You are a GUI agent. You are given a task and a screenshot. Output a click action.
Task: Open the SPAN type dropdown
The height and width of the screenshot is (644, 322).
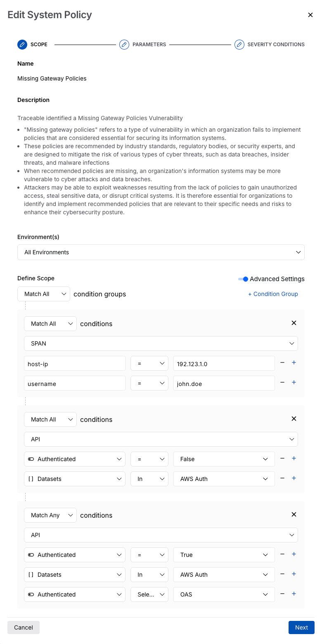tap(161, 343)
